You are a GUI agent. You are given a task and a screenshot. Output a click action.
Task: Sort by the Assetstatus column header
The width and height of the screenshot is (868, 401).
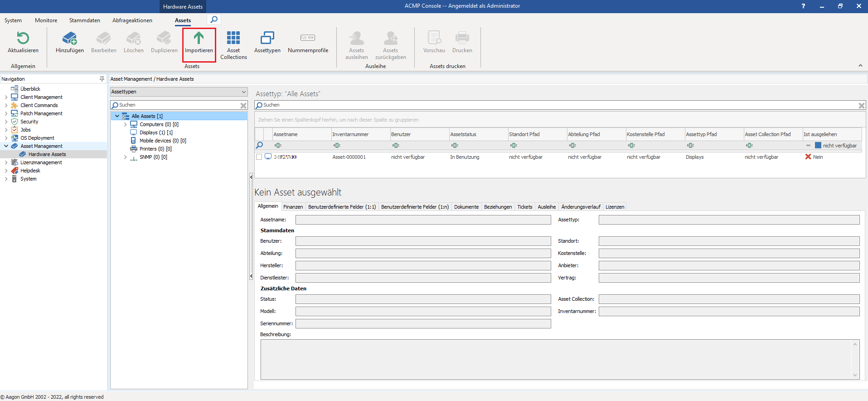478,134
